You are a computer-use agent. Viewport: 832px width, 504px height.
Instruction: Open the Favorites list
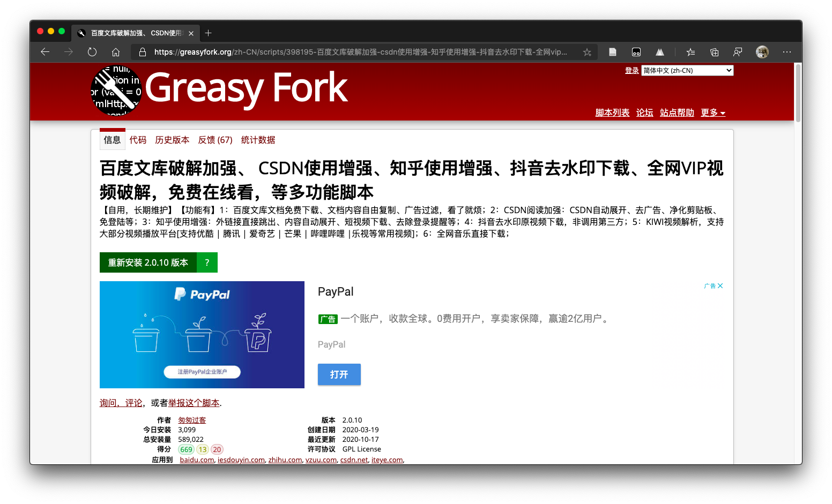pos(690,52)
